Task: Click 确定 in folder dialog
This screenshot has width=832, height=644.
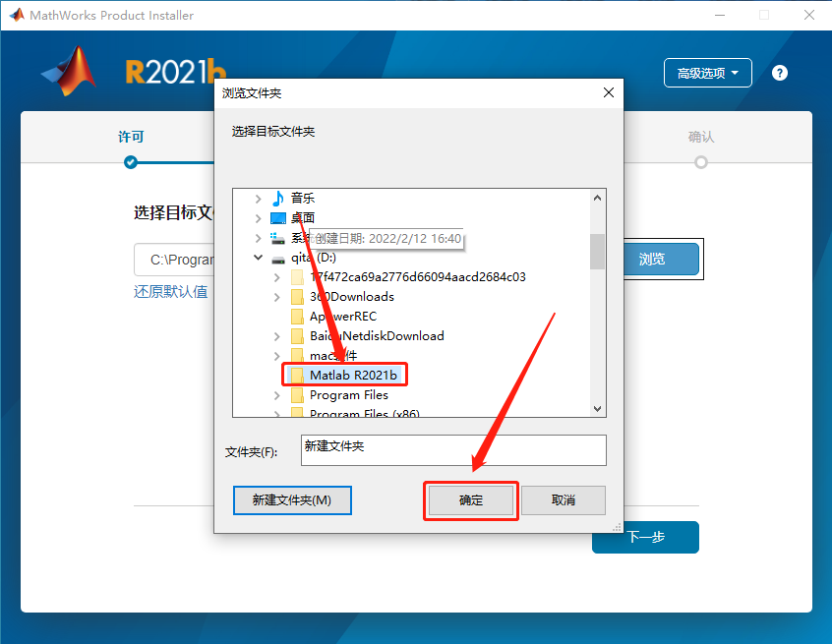Action: 471,500
